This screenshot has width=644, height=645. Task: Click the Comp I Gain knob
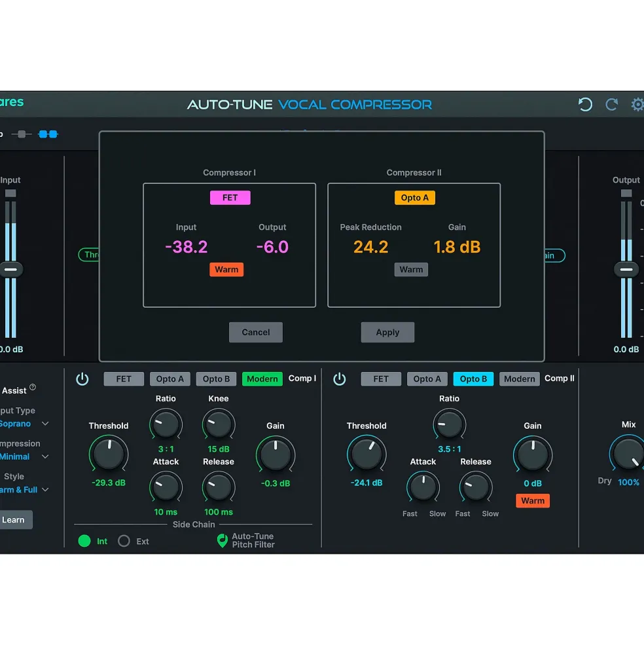276,454
